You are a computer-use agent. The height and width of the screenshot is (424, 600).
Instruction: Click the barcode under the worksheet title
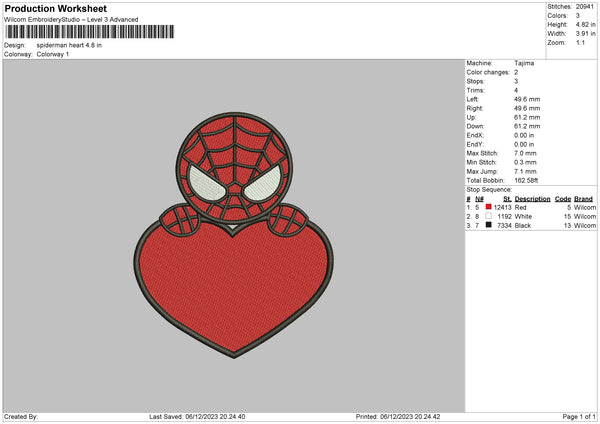(x=90, y=32)
